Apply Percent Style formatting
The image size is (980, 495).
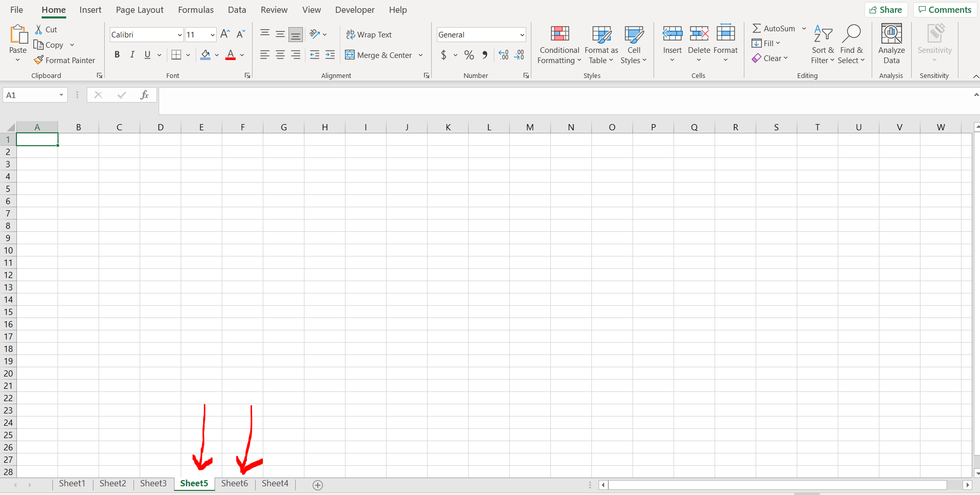469,55
